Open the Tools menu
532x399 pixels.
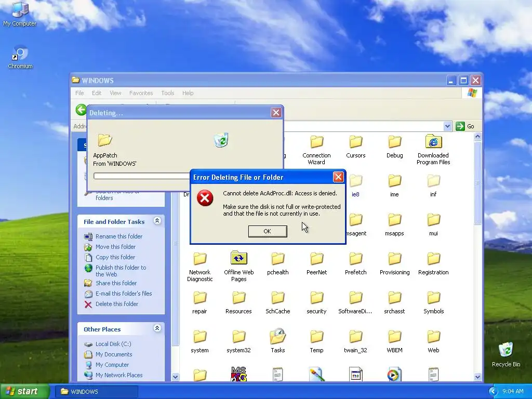[x=168, y=93]
